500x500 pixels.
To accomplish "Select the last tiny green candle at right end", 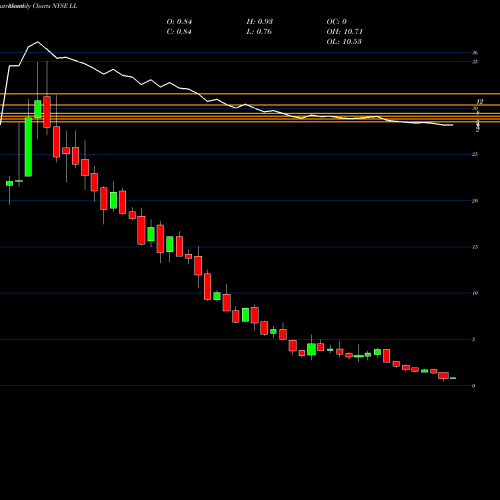I will (x=453, y=378).
